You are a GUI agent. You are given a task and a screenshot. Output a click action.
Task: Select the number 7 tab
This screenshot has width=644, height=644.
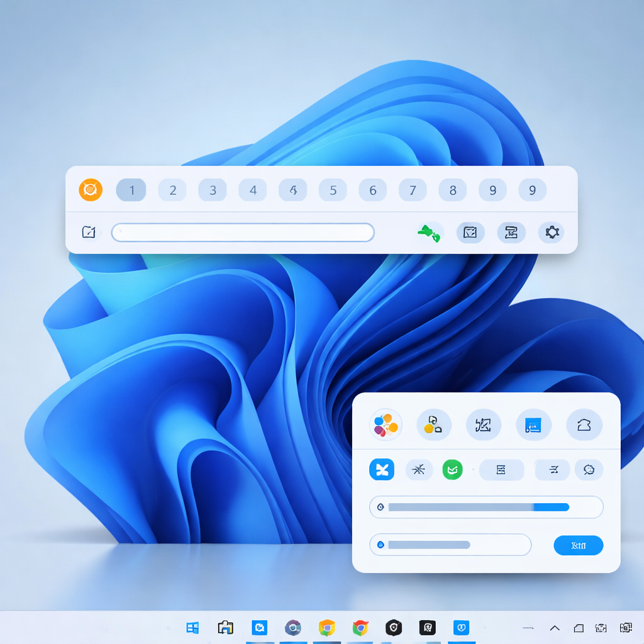[413, 190]
